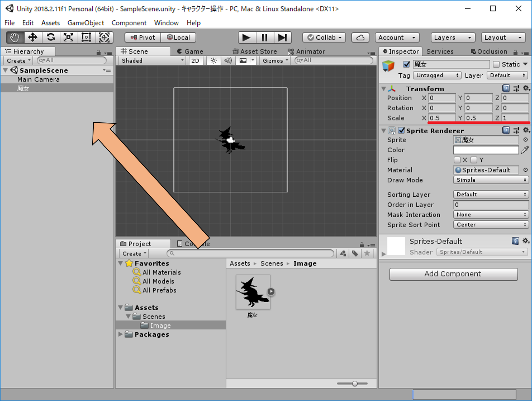Select the Rect Transform tool
The height and width of the screenshot is (401, 532).
tap(86, 38)
